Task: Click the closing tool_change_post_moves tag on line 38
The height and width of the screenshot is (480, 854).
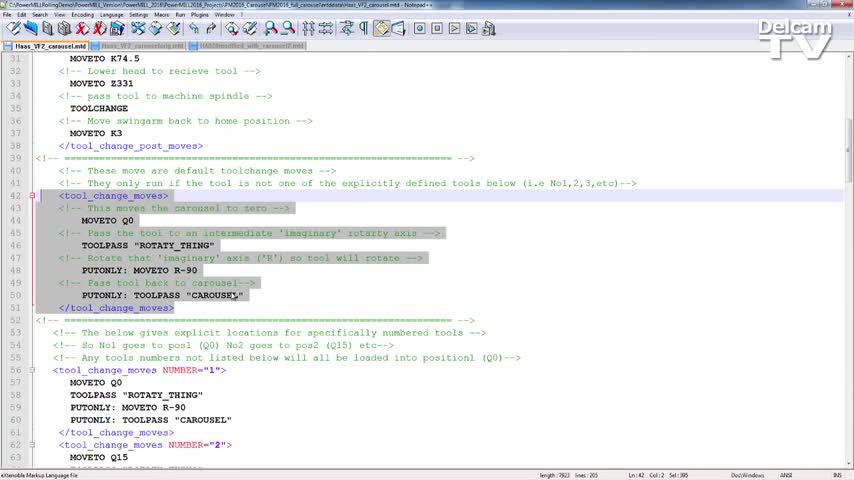Action: (131, 146)
